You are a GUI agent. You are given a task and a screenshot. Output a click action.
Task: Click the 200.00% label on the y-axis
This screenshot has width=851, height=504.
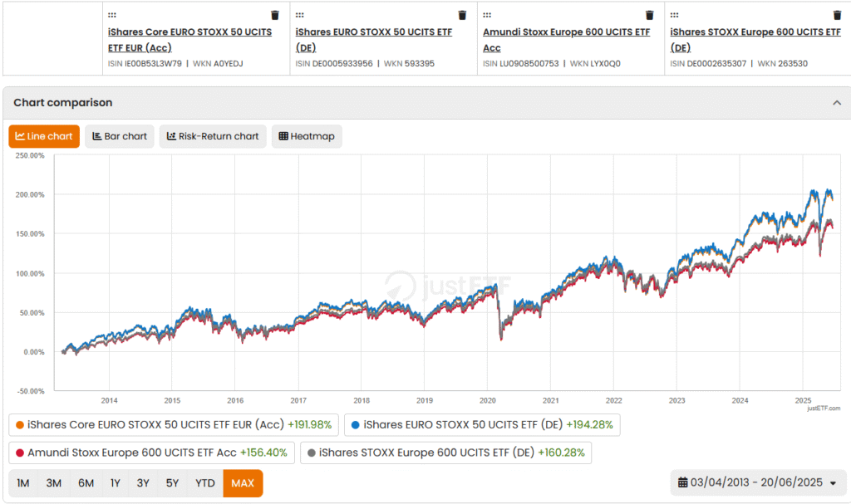pos(30,195)
